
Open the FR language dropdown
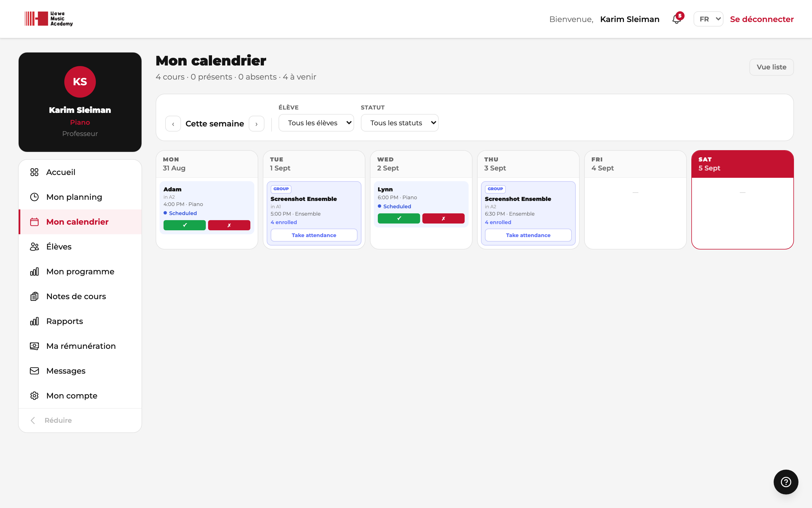click(x=708, y=19)
